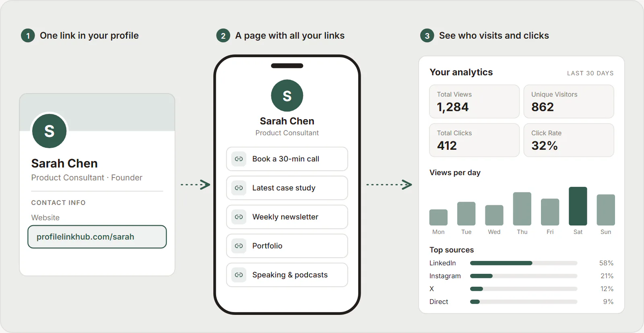This screenshot has height=333, width=644.
Task: Click Sarah Chen's avatar in the profile card
Action: click(x=49, y=131)
